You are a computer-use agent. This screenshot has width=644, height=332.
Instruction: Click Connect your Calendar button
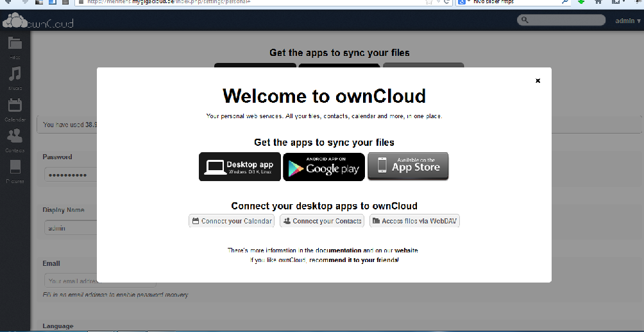pyautogui.click(x=232, y=221)
